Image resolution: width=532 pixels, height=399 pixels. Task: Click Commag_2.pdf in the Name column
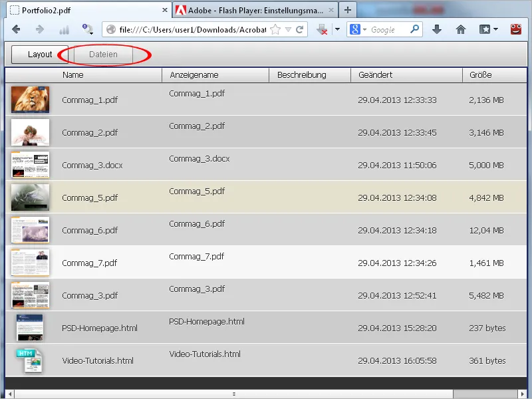point(90,132)
